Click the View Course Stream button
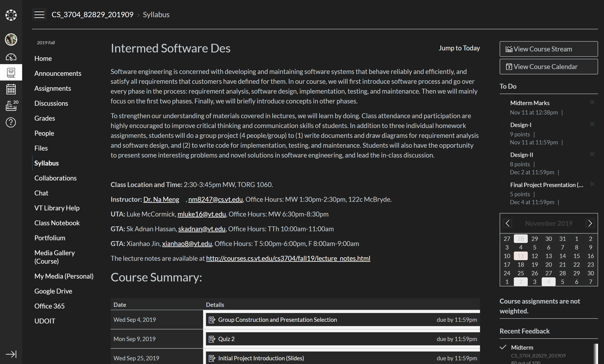Image resolution: width=604 pixels, height=364 pixels. 548,49
